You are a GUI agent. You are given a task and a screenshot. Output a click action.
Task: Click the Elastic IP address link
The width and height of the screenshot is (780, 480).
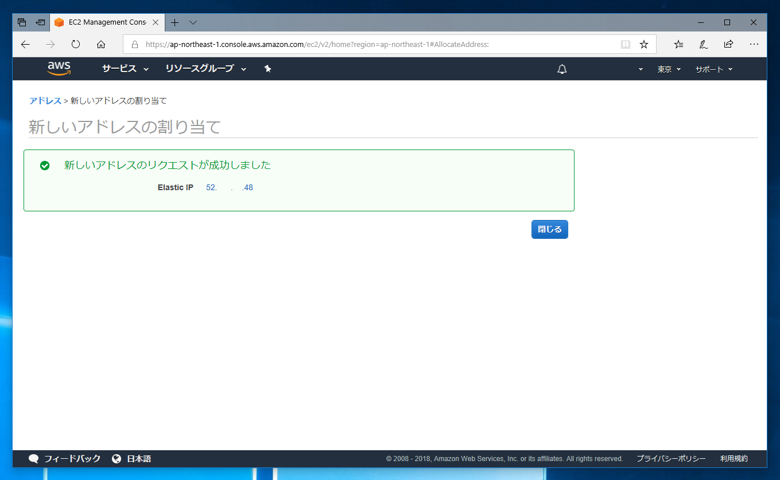coord(229,188)
